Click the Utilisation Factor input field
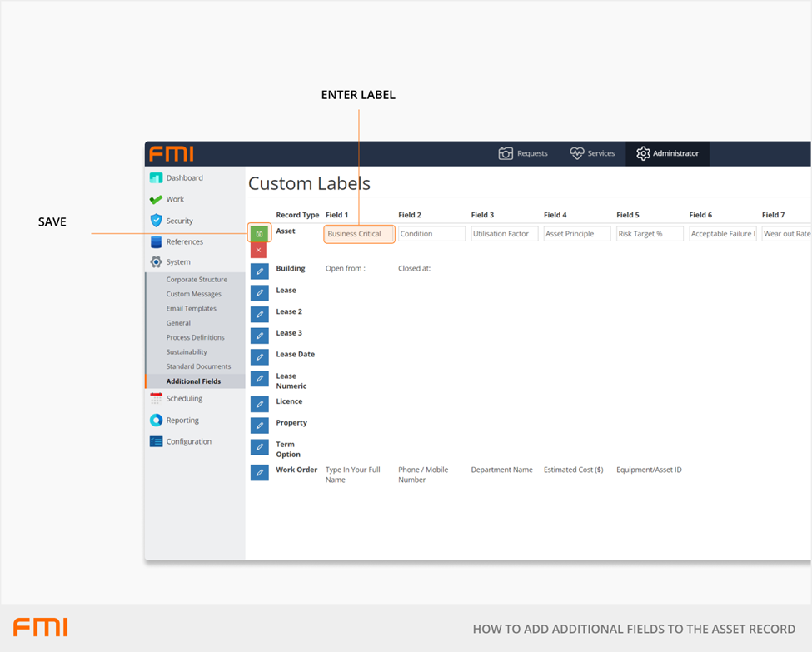 coord(504,234)
